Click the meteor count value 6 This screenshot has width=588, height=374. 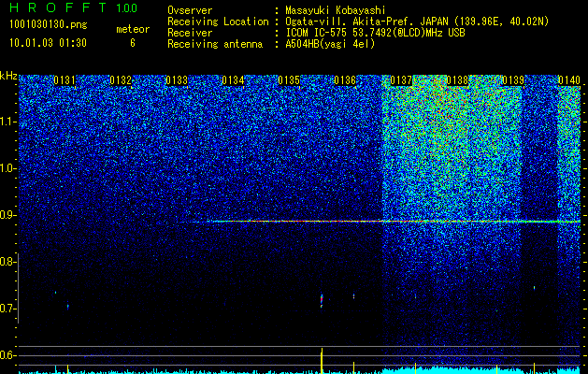(x=133, y=43)
